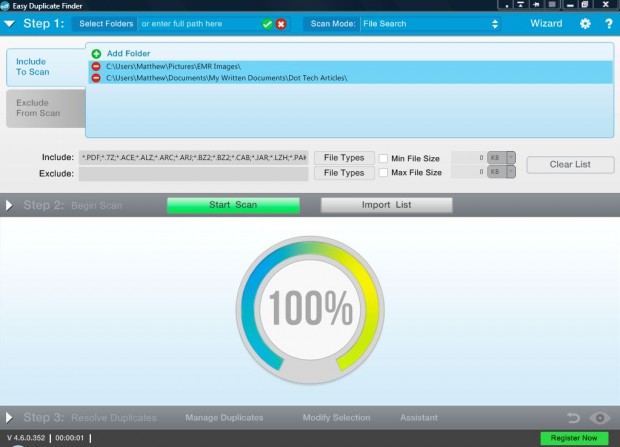Open the Manage Duplicates menu
Viewport: 620px width, 447px height.
[x=224, y=418]
